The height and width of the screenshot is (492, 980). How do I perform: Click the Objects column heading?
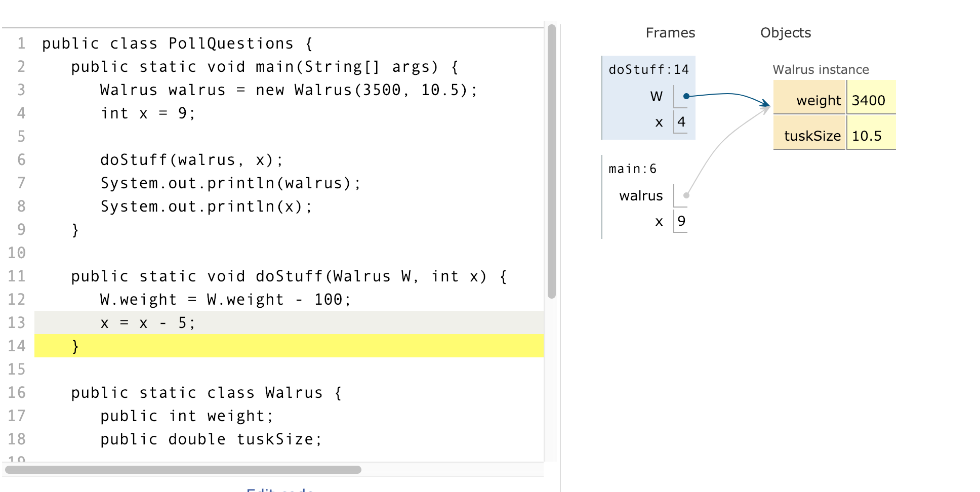point(785,32)
